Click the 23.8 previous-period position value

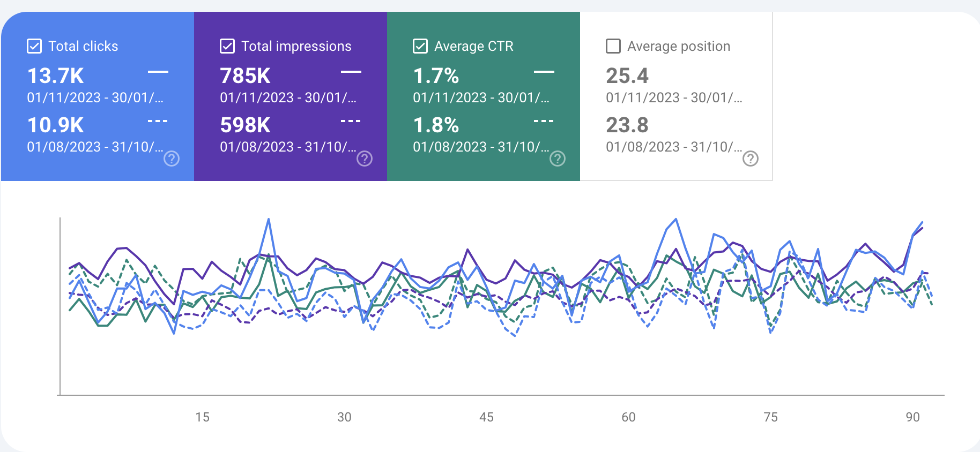point(627,125)
